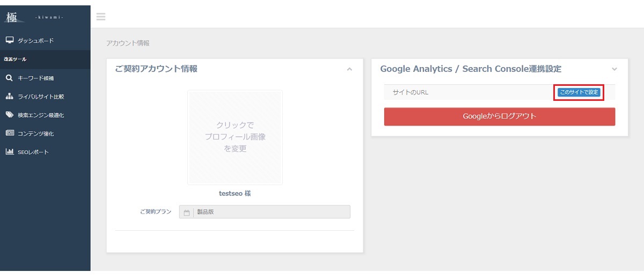Click the sitemap icon beside ライバルサイト比較

pyautogui.click(x=9, y=97)
